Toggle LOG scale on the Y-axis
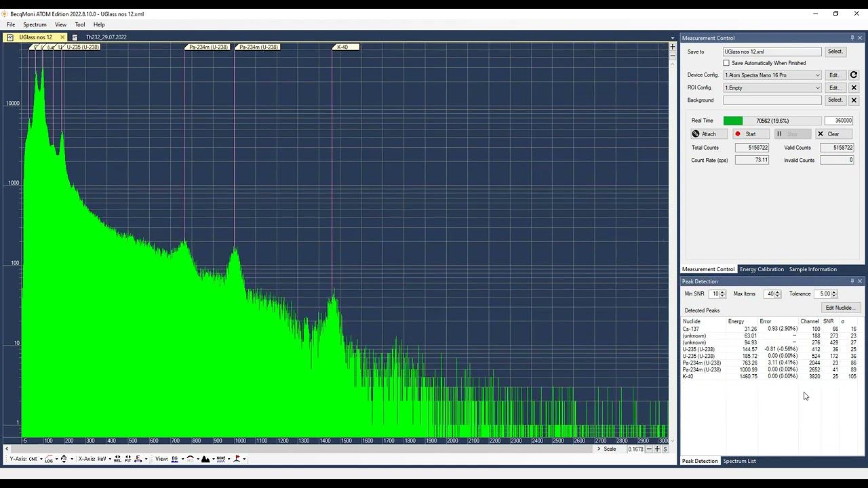This screenshot has width=868, height=488. click(49, 459)
